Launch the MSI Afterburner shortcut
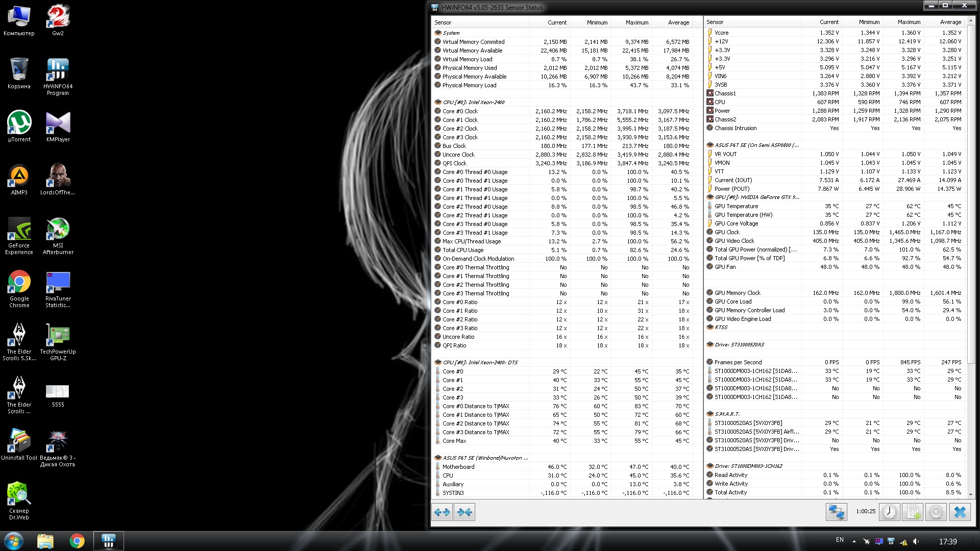980x551 pixels. pos(58,236)
